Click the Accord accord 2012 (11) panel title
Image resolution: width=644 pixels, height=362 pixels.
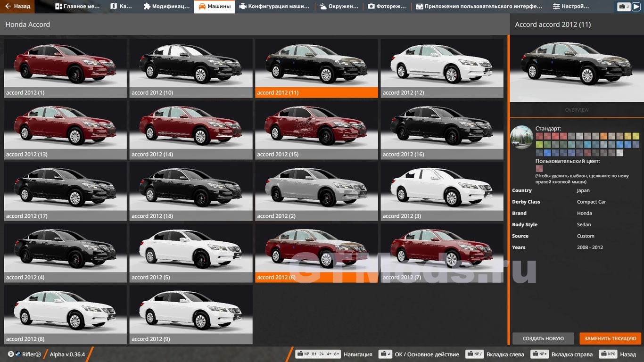553,25
